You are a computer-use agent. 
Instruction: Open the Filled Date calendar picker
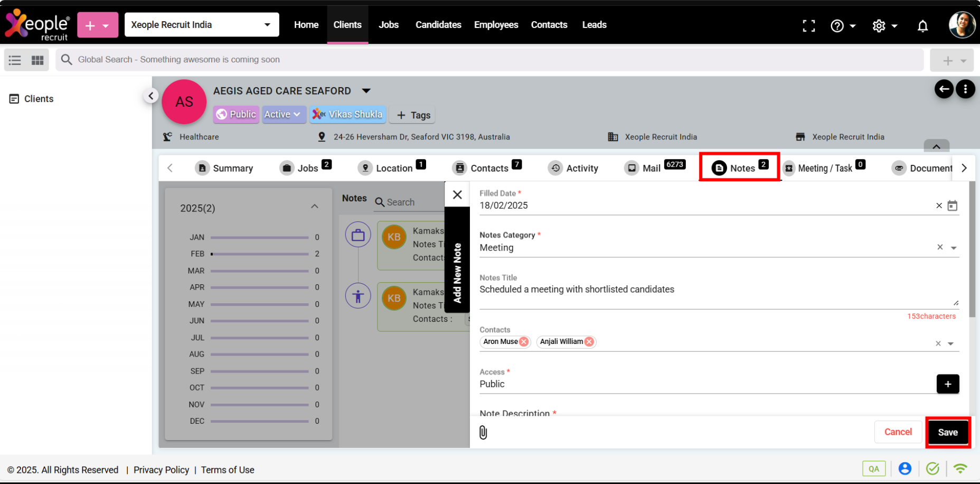[x=952, y=206]
